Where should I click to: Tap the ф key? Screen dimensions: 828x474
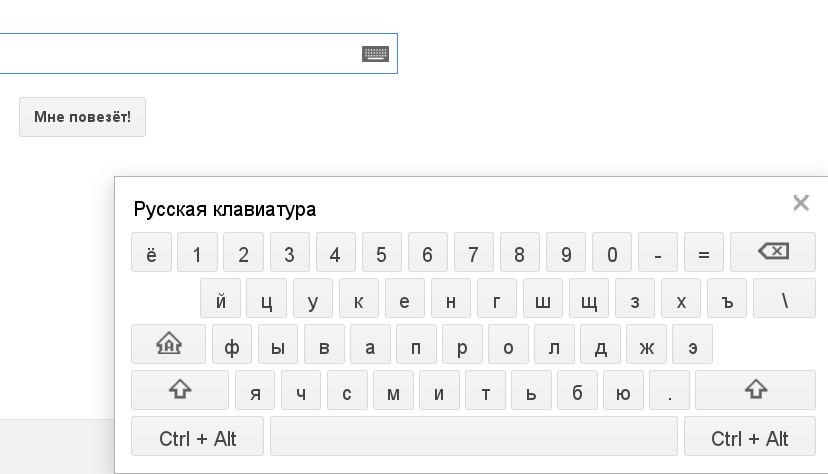(x=232, y=344)
